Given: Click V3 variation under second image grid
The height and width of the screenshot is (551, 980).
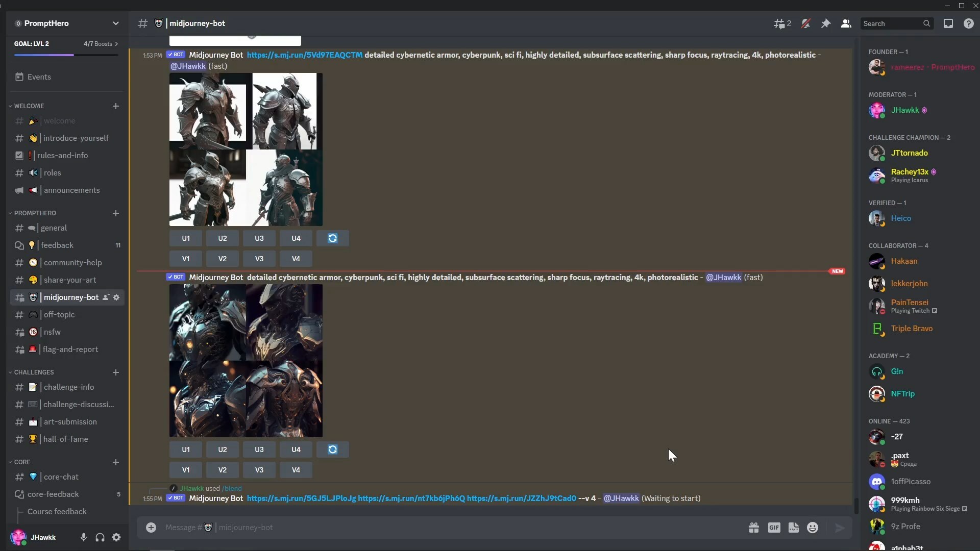Looking at the screenshot, I should pyautogui.click(x=259, y=470).
